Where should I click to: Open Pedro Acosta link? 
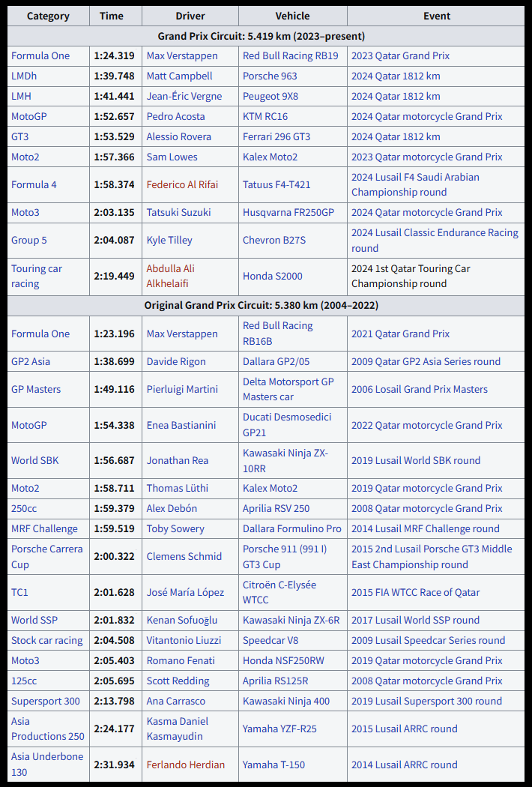tap(175, 116)
